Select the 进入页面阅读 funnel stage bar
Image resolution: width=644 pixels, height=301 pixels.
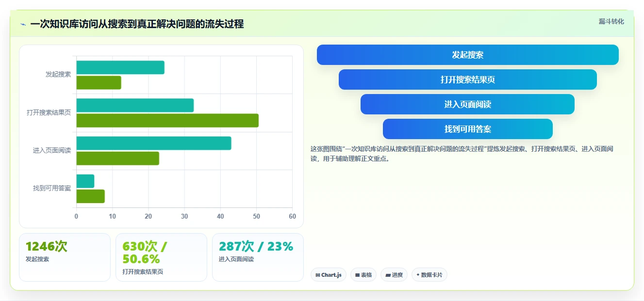pos(468,104)
